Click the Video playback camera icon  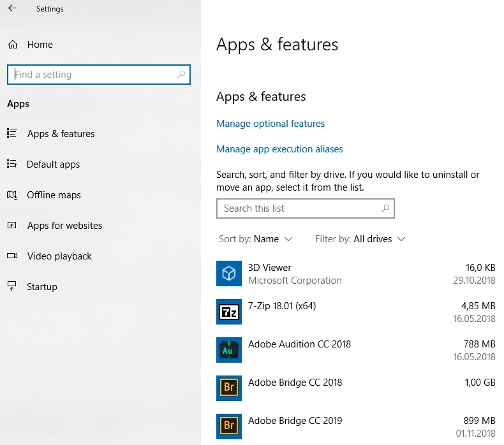(12, 256)
